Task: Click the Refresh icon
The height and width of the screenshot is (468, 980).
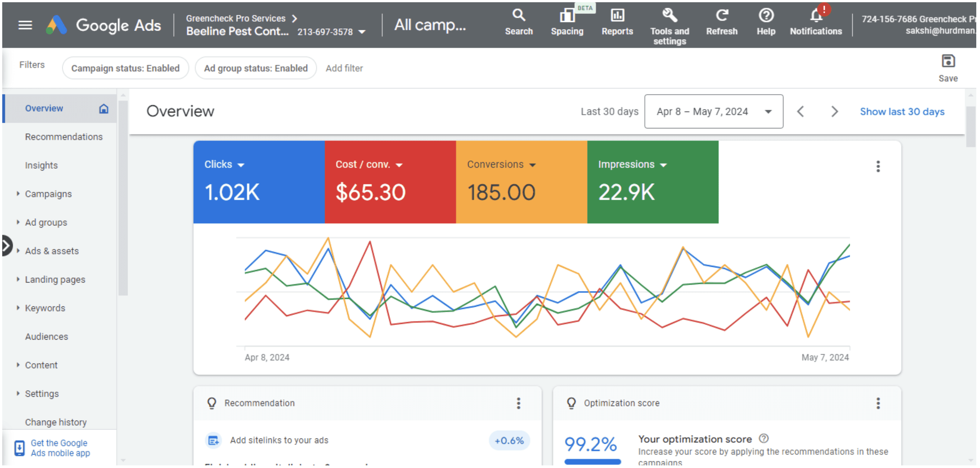Action: coord(722,16)
